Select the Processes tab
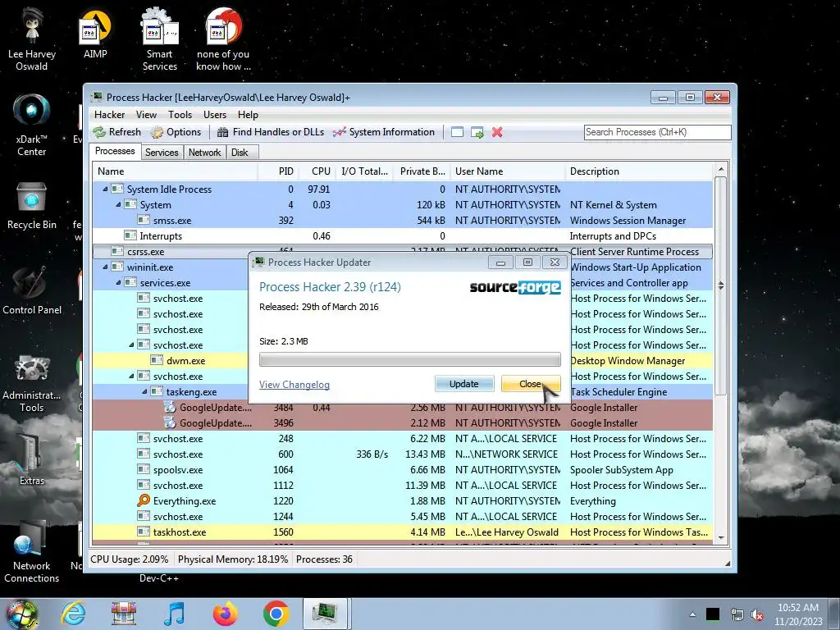Viewport: 840px width, 630px height. pyautogui.click(x=115, y=151)
